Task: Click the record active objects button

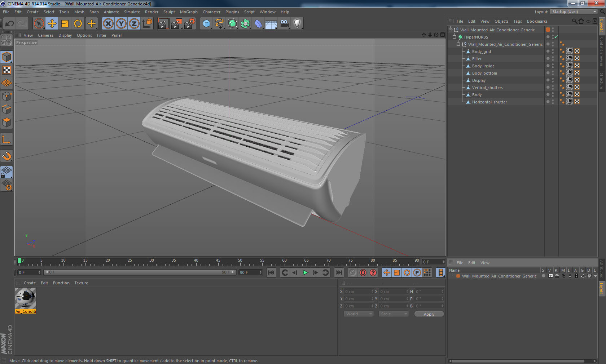Action: [x=353, y=272]
